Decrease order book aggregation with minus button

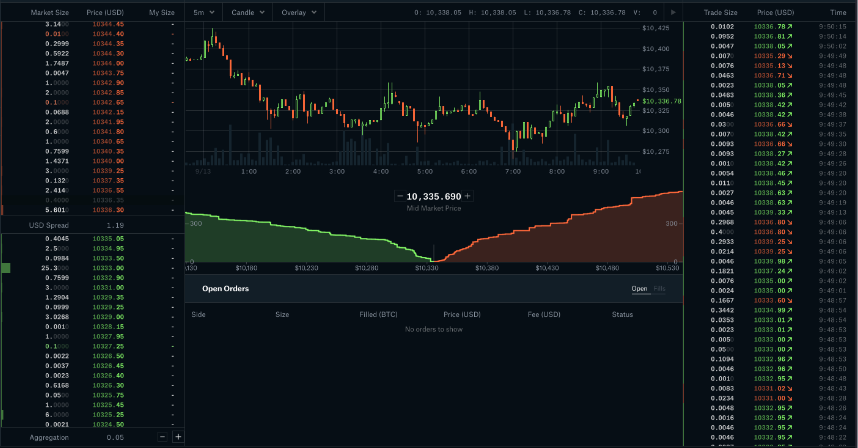pos(163,437)
